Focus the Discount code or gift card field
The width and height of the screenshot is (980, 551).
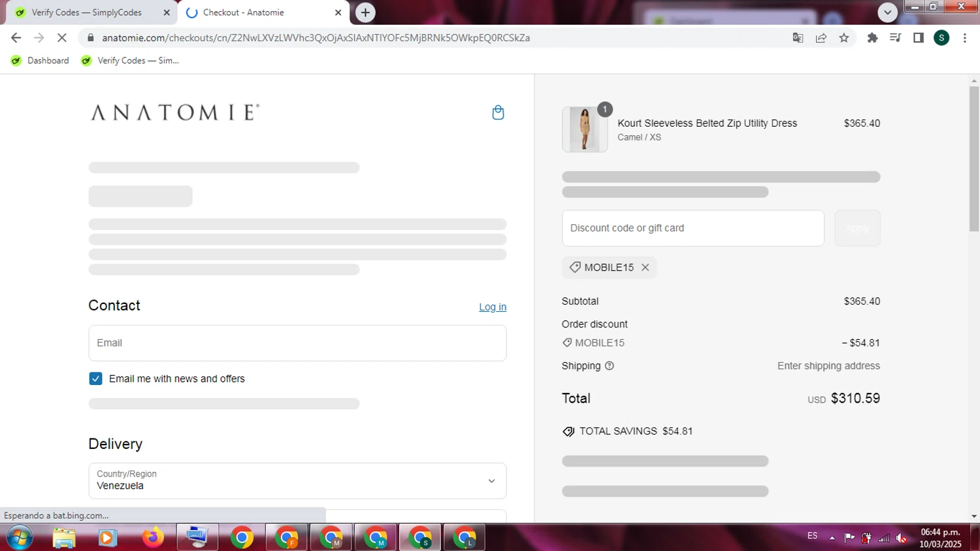click(x=693, y=228)
